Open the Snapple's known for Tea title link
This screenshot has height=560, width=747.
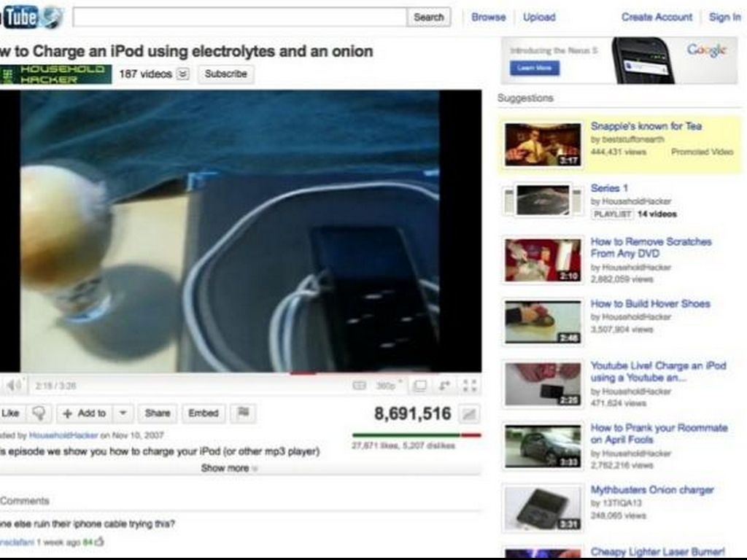646,126
